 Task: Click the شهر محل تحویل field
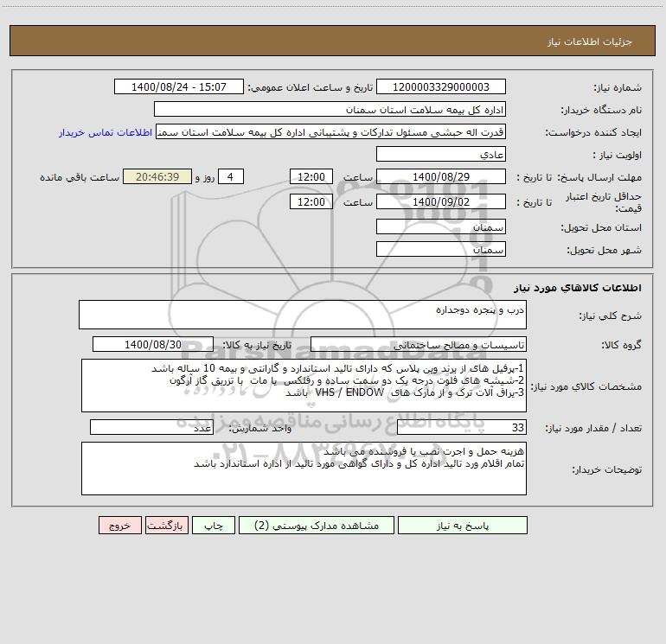click(441, 249)
